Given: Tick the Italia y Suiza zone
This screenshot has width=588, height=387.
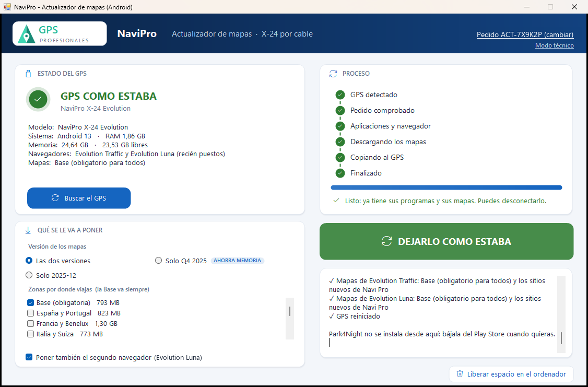Looking at the screenshot, I should [x=30, y=334].
